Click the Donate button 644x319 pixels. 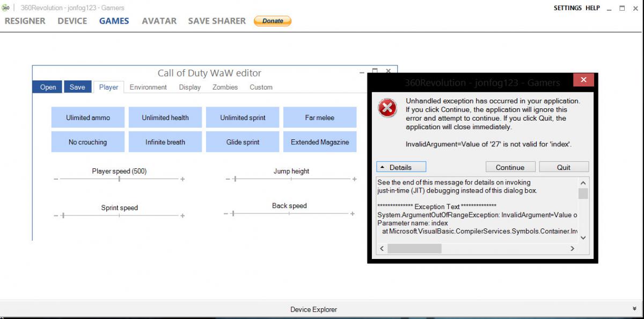[272, 21]
